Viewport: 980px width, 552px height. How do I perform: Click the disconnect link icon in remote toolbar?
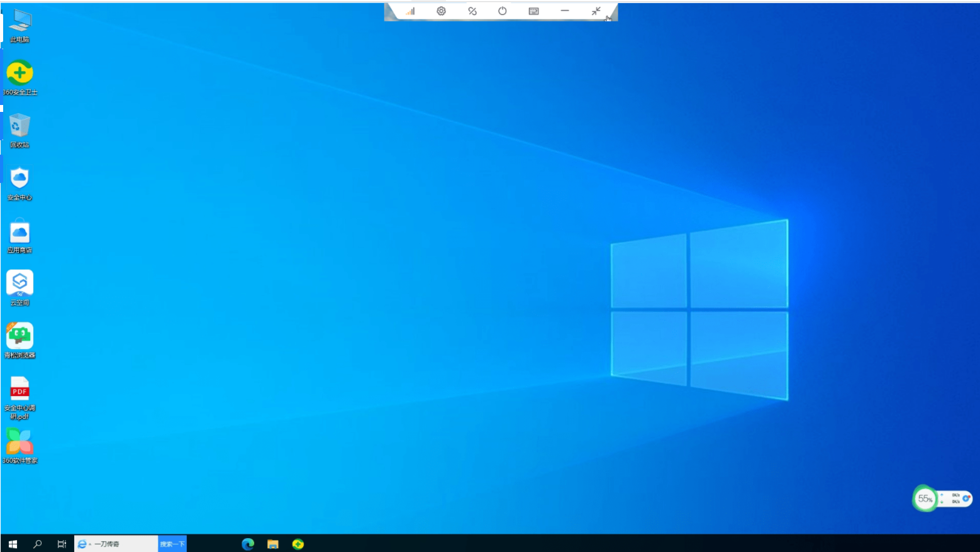pyautogui.click(x=472, y=11)
